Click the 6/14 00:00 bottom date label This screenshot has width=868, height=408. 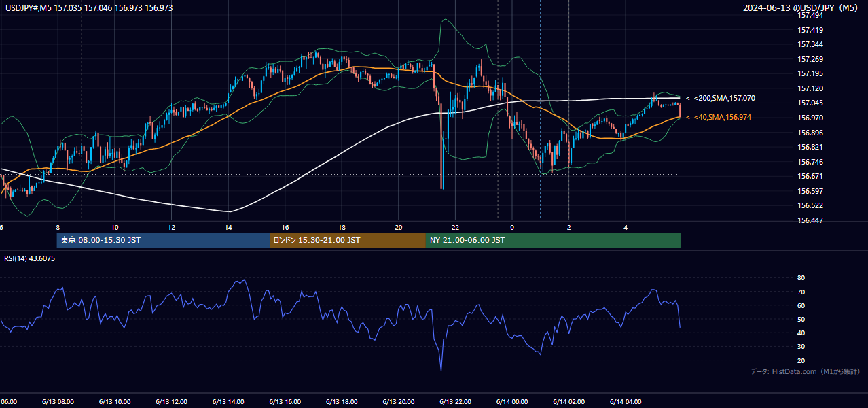512,402
